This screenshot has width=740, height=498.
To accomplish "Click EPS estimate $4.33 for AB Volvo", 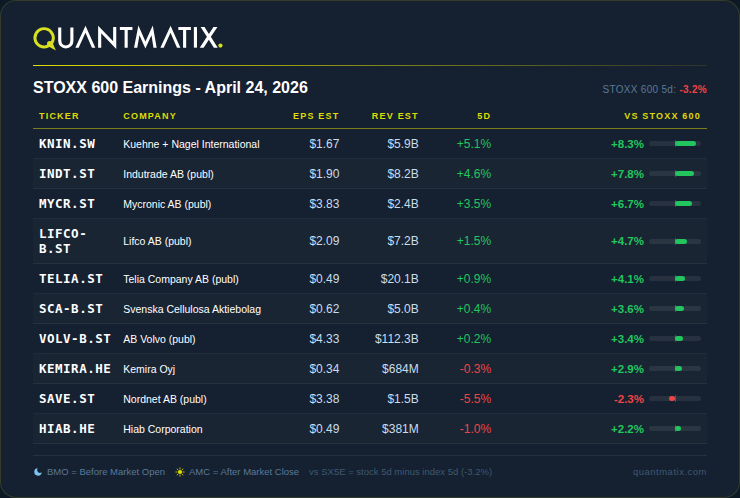I will pos(324,339).
